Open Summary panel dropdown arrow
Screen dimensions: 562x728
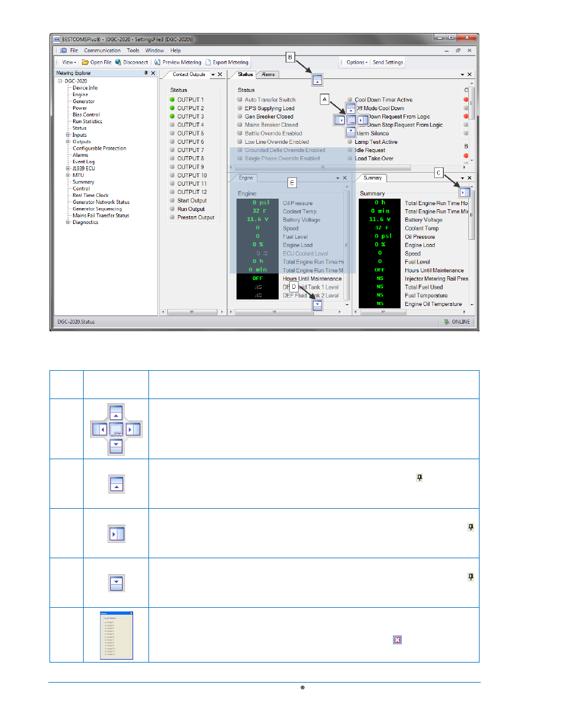click(462, 178)
